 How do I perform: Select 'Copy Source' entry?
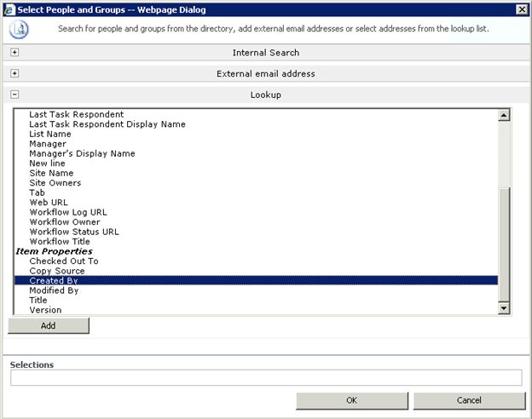(256, 271)
